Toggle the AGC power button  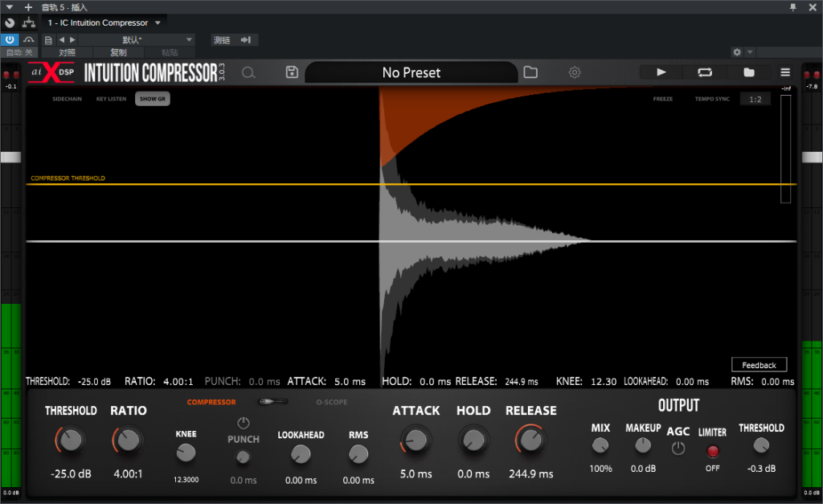click(678, 449)
